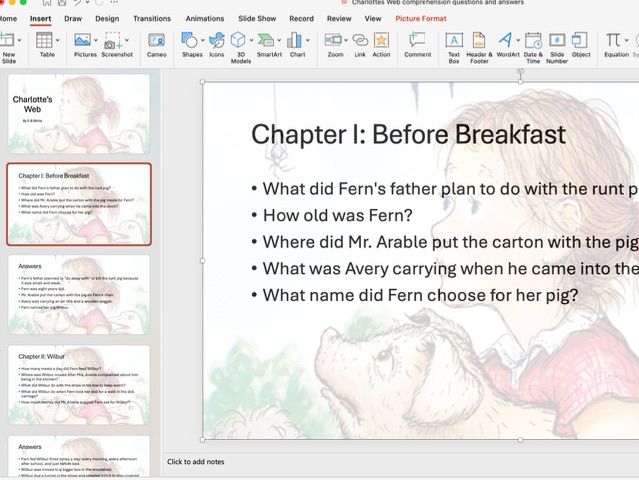Open the Animations tab

pos(205,19)
